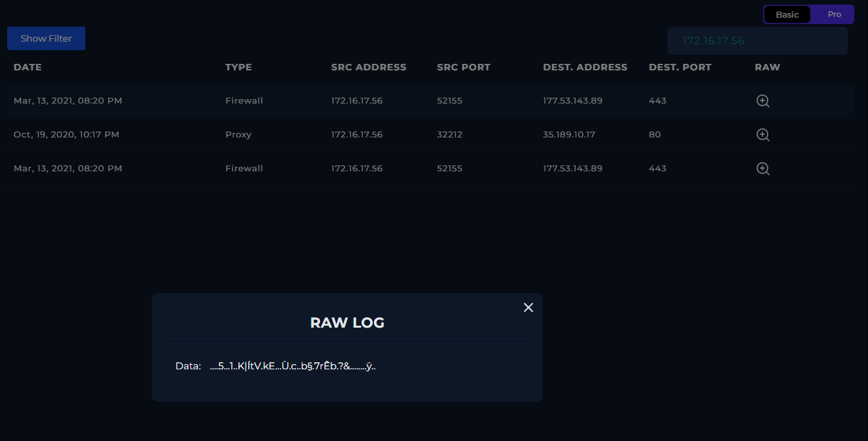Click magnifier icon in last Firewall row
Screen dimensions: 868x441
762,169
